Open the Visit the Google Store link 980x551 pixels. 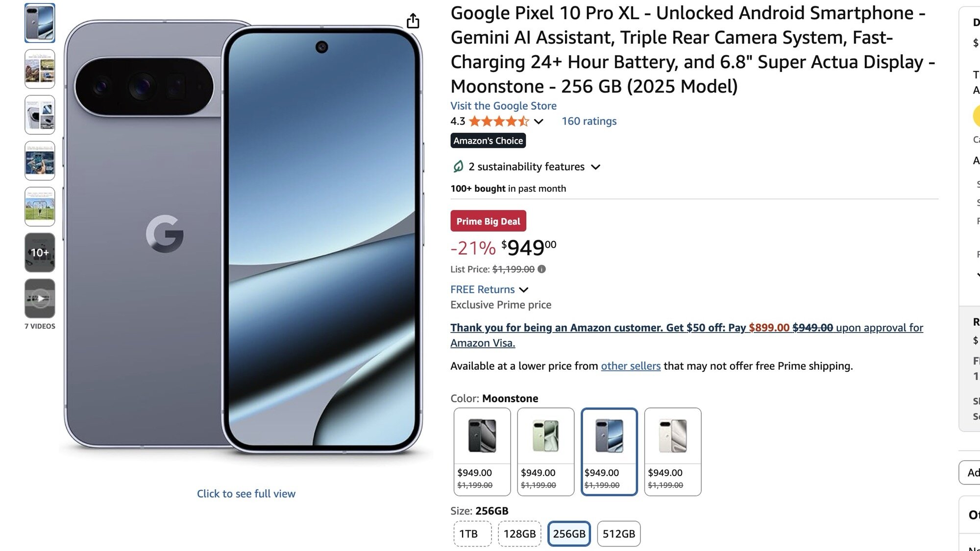(x=503, y=106)
